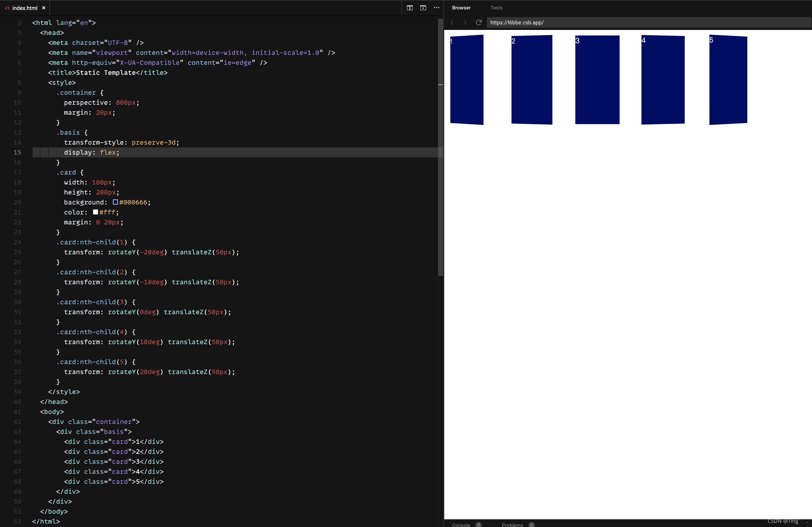The image size is (812, 527).
Task: Switch to the Tests tab
Action: pyautogui.click(x=496, y=8)
